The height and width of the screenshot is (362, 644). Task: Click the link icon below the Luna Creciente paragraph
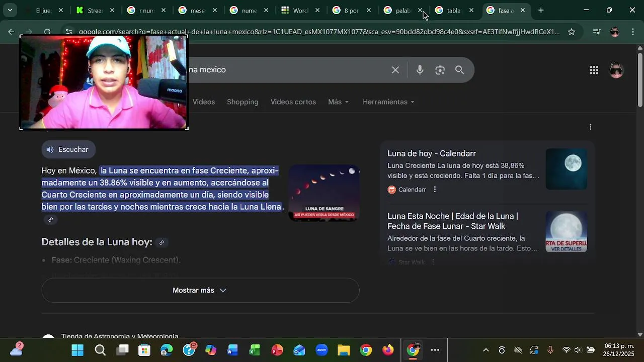tap(50, 220)
